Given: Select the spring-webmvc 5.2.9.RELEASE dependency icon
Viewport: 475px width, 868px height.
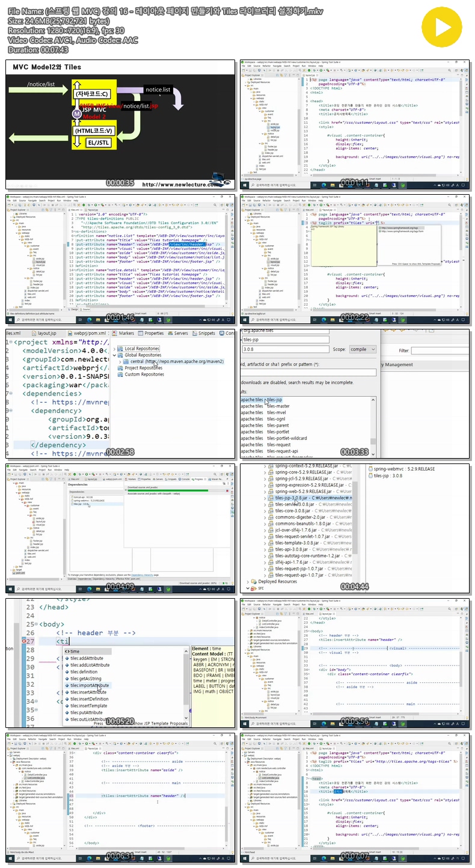Looking at the screenshot, I should tap(370, 468).
